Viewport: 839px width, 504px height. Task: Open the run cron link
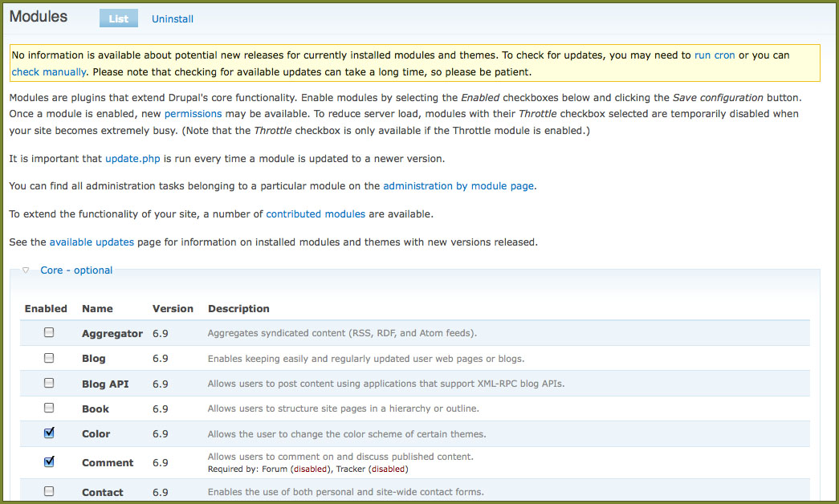pyautogui.click(x=715, y=55)
